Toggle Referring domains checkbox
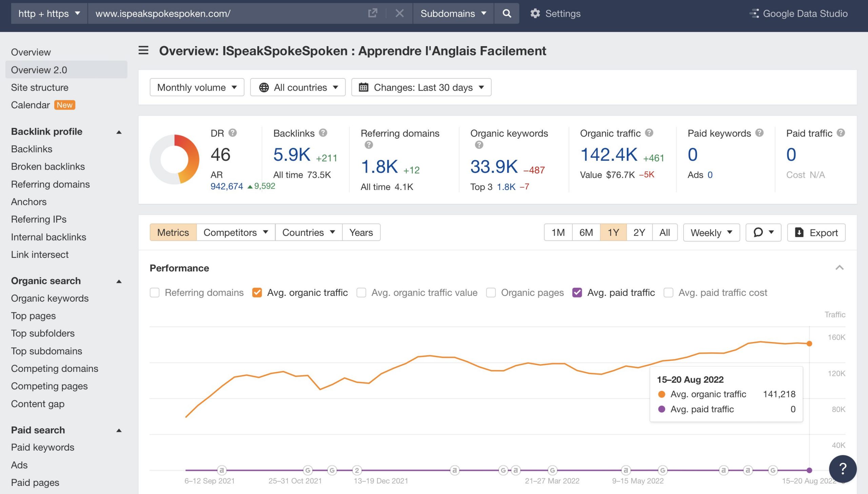 155,292
